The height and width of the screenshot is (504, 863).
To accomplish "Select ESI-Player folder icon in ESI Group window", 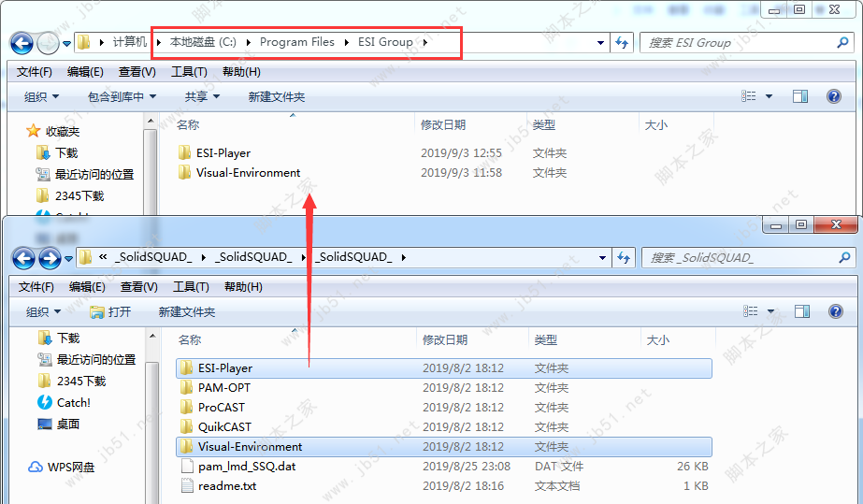I will click(x=184, y=152).
